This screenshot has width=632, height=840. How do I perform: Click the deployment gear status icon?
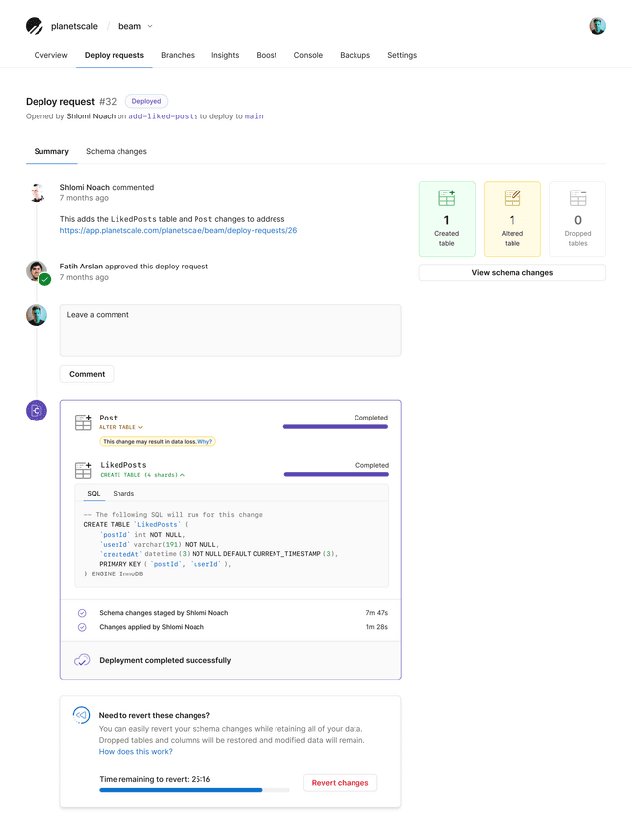pos(36,410)
